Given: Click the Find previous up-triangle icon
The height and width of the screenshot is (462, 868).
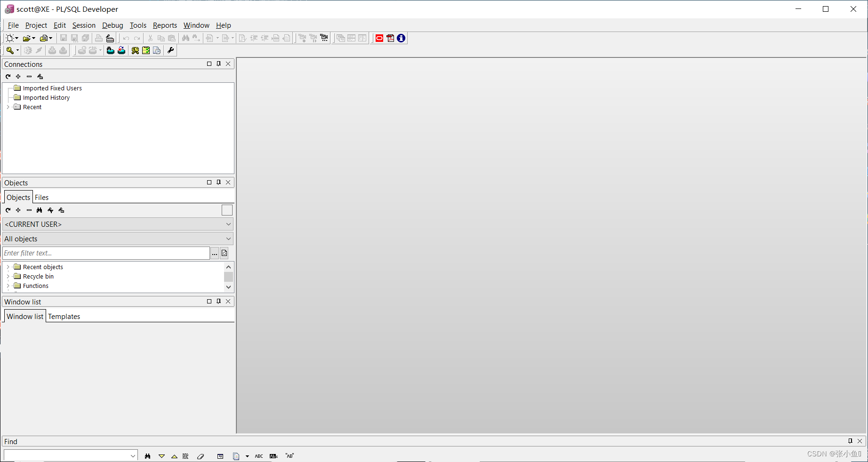Looking at the screenshot, I should click(x=174, y=456).
